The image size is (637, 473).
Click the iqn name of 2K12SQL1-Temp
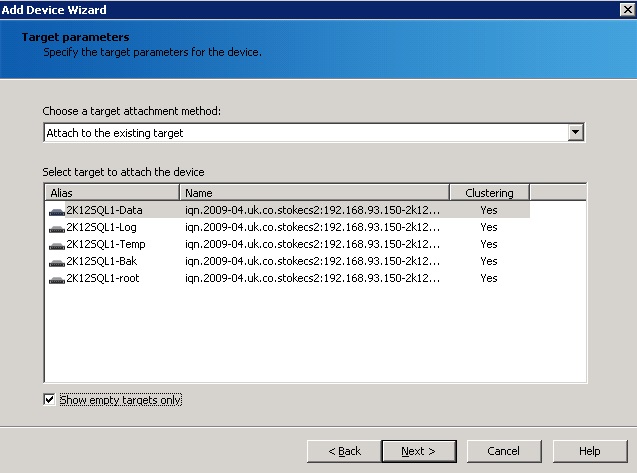click(312, 244)
